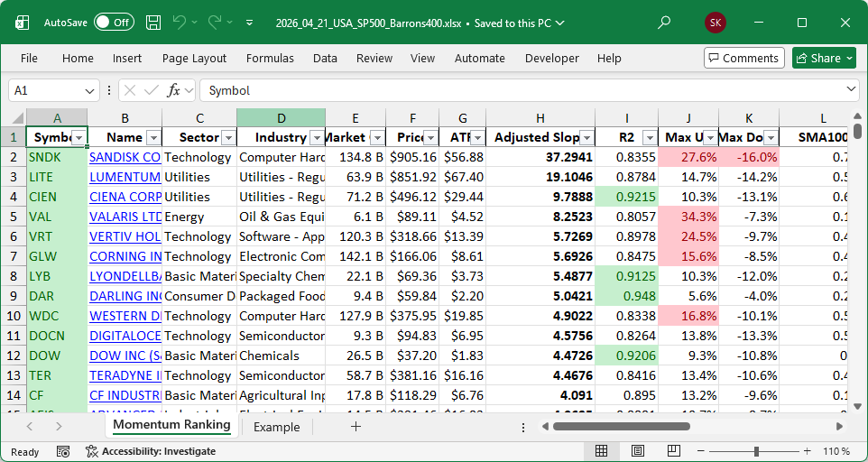The width and height of the screenshot is (868, 462).
Task: Open the Price column filter dropdown
Action: pyautogui.click(x=430, y=137)
